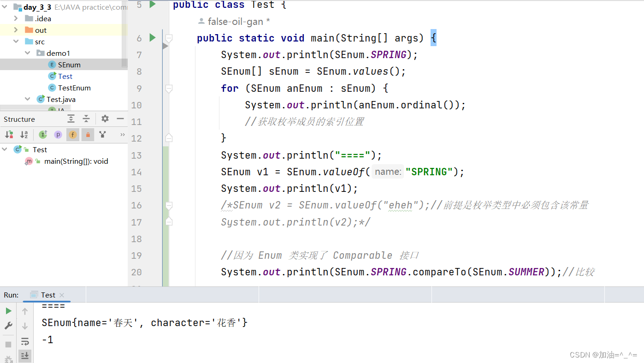Image resolution: width=644 pixels, height=363 pixels.
Task: Toggle show properties in Structure
Action: pos(58,135)
